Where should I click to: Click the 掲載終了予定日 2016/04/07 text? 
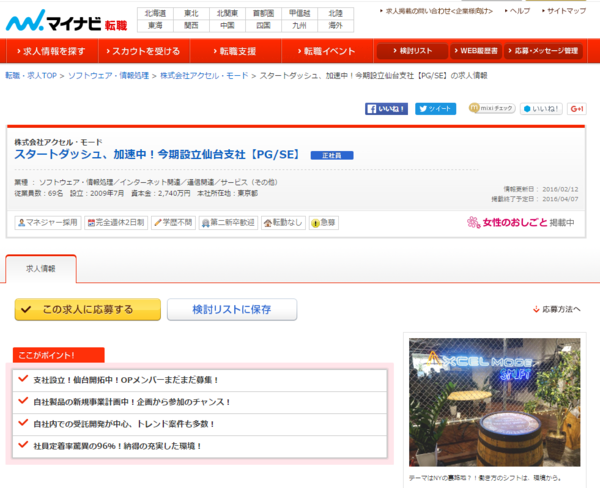535,199
